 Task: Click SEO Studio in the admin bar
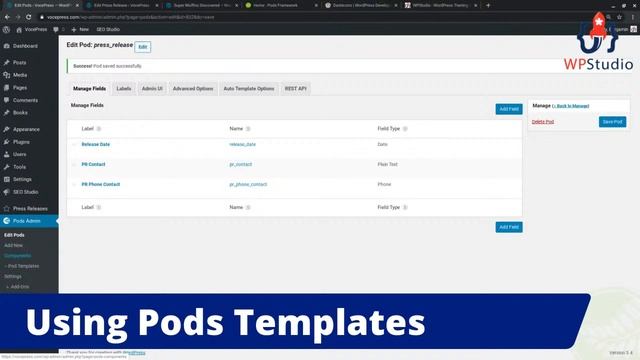coord(108,29)
